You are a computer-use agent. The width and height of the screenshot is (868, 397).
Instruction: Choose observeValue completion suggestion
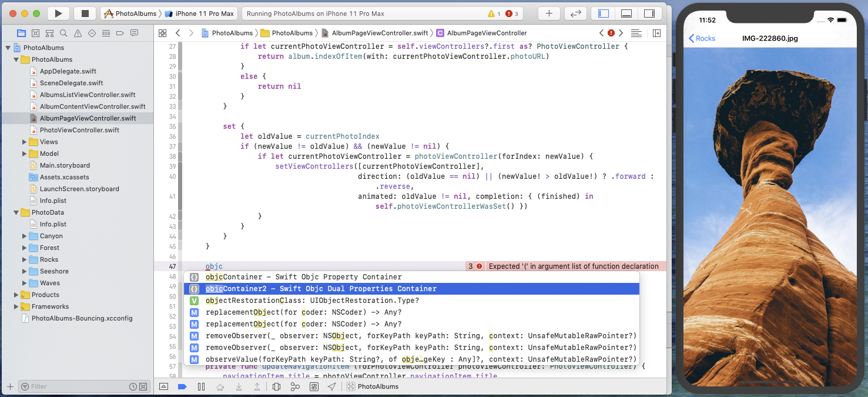(411, 359)
